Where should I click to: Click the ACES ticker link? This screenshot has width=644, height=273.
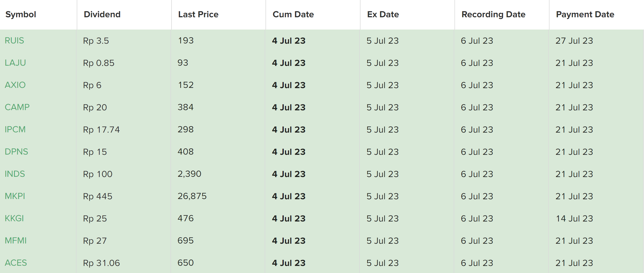pos(16,263)
